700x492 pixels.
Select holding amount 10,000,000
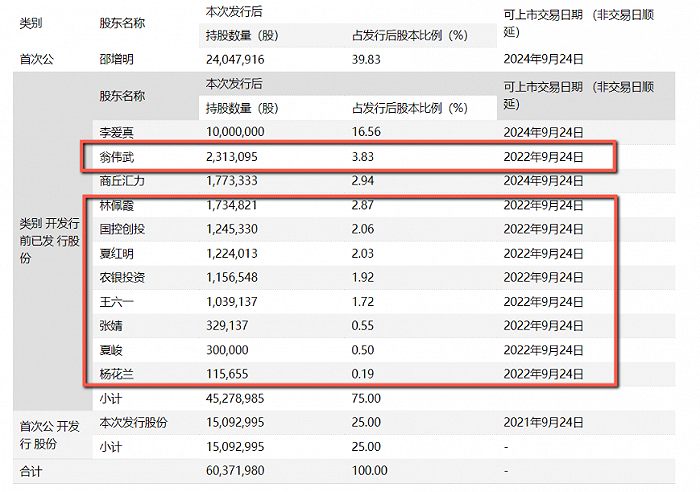[x=235, y=132]
